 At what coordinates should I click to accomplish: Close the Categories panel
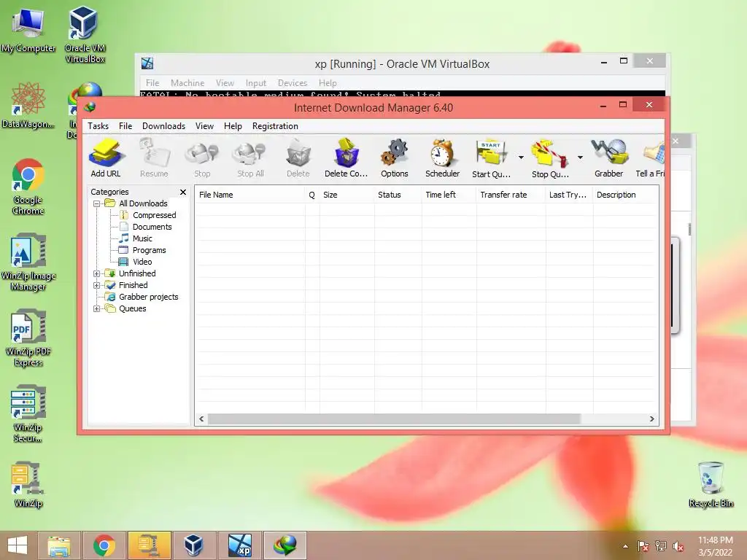tap(183, 192)
